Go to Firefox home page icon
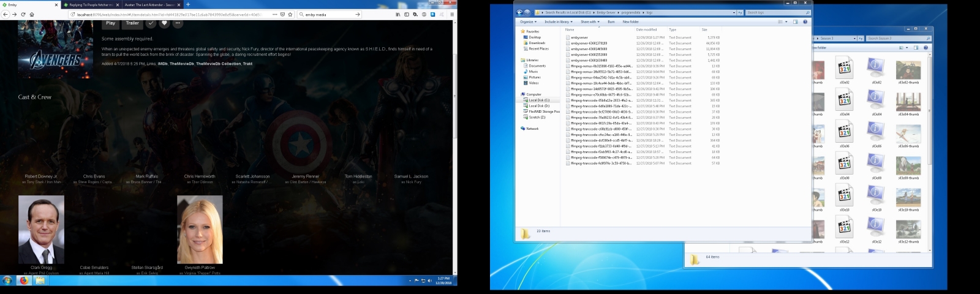 click(x=32, y=14)
